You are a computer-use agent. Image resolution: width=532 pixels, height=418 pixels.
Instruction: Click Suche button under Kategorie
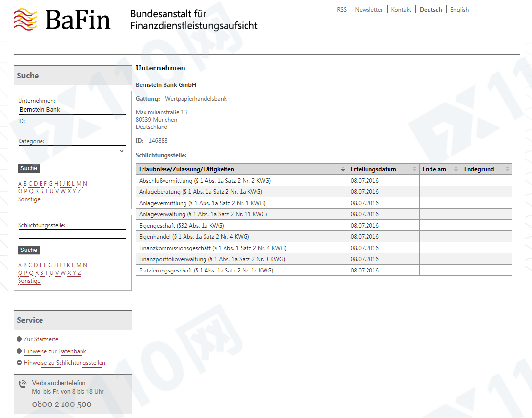[29, 168]
